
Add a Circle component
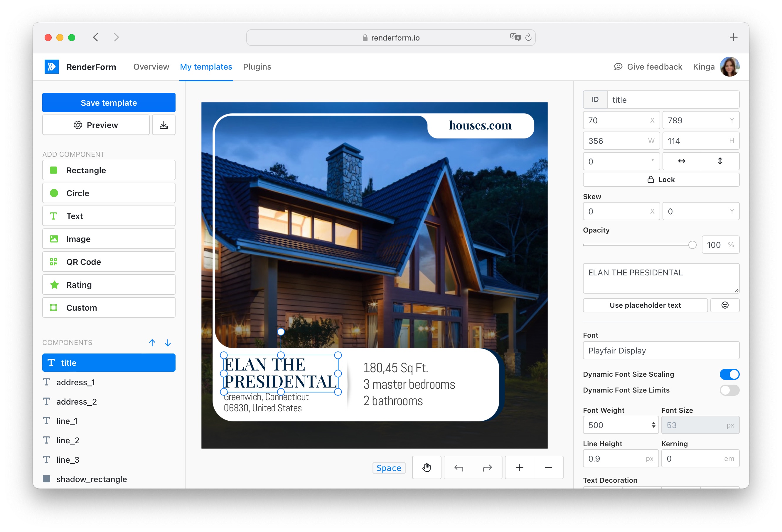pos(109,193)
